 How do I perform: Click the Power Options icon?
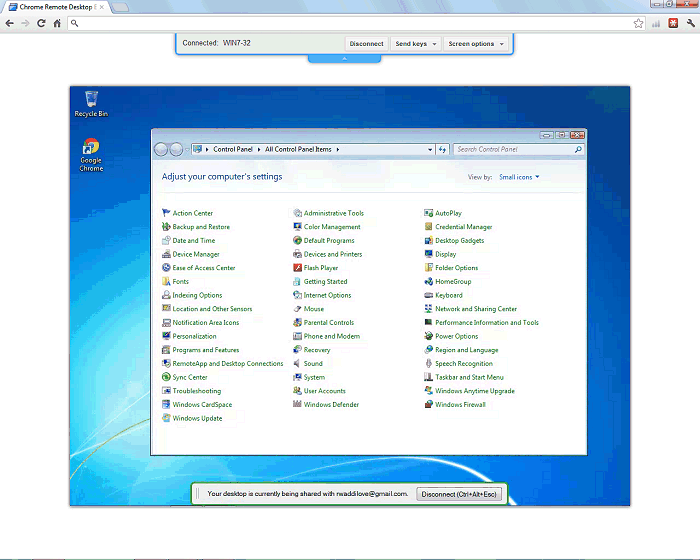[x=429, y=336]
